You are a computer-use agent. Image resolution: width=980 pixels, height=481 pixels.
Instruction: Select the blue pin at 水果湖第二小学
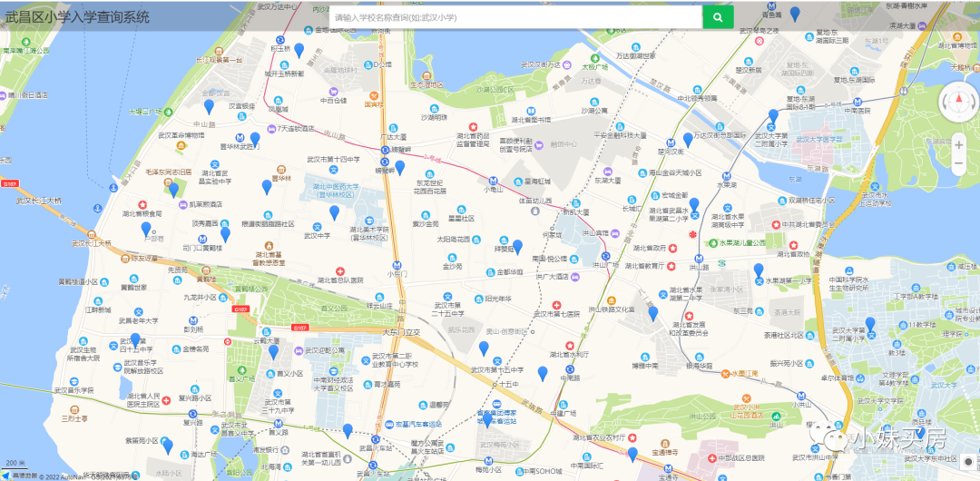pos(694,205)
